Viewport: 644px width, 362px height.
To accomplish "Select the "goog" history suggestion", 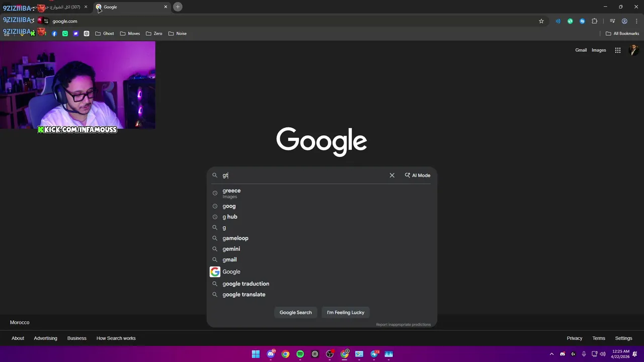I will pos(321,206).
